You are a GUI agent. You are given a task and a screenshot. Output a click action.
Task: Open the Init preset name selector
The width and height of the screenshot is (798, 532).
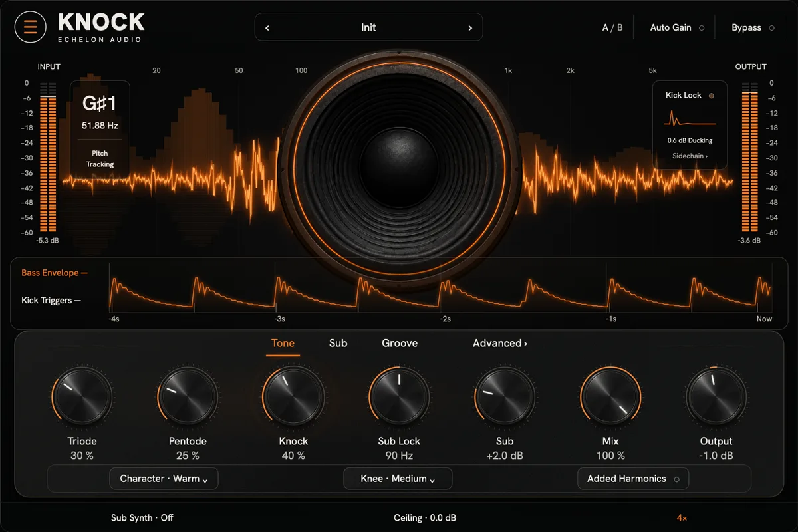point(368,27)
